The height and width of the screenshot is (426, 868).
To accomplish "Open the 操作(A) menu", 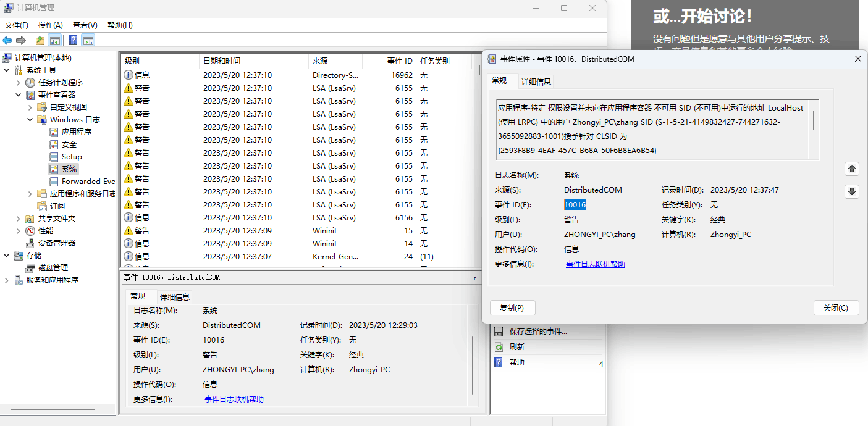I will 51,25.
